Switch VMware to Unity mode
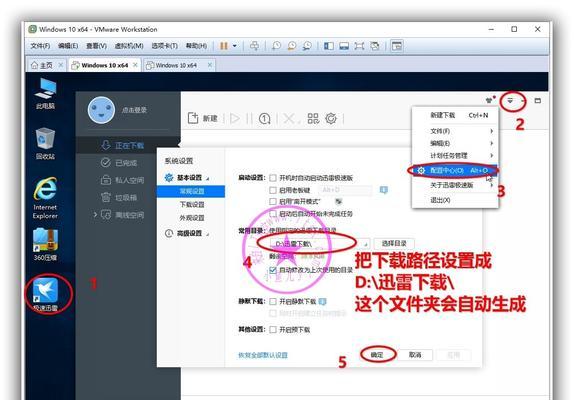 pos(374,46)
